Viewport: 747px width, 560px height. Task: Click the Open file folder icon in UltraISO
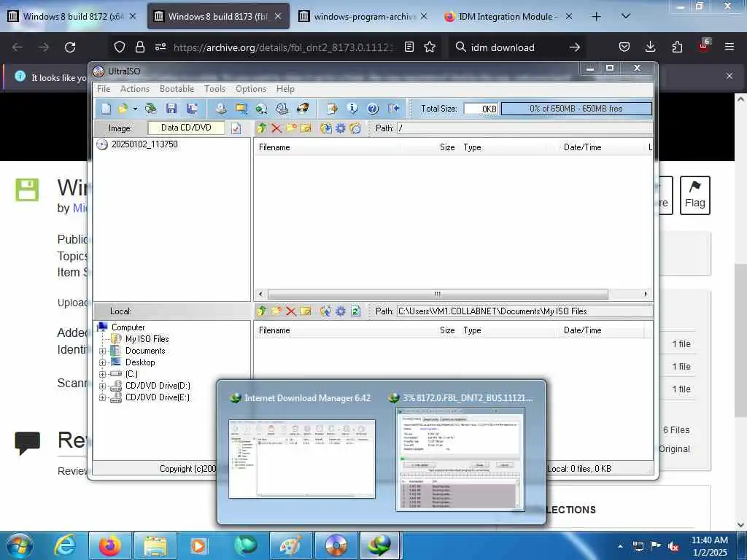point(123,109)
